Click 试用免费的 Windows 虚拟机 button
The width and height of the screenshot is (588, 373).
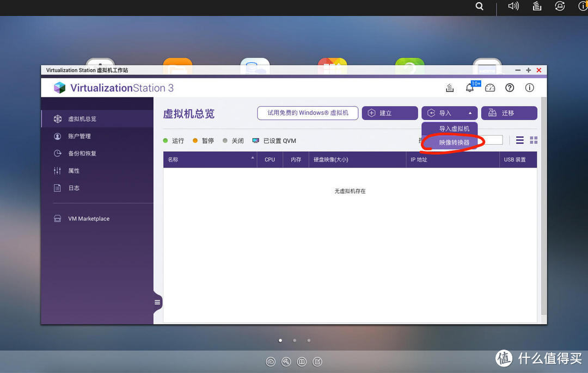[x=308, y=113]
